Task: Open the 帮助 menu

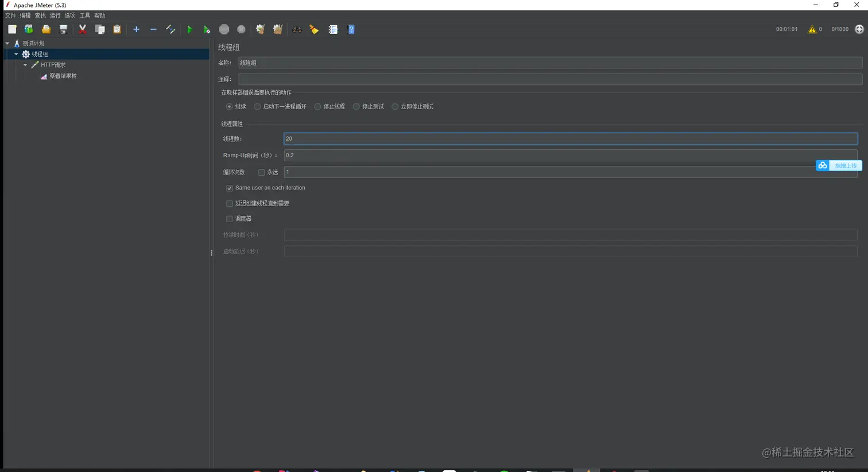Action: pos(100,16)
